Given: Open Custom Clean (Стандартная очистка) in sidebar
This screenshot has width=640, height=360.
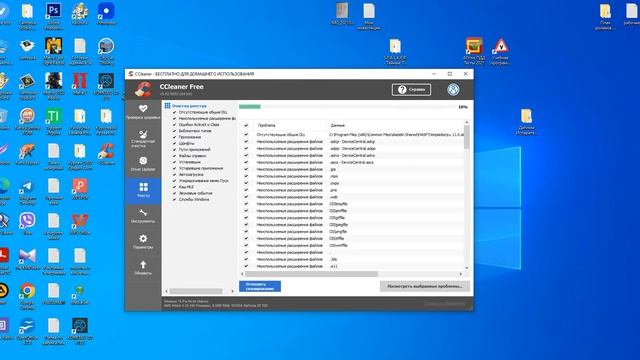Looking at the screenshot, I should pyautogui.click(x=143, y=138).
